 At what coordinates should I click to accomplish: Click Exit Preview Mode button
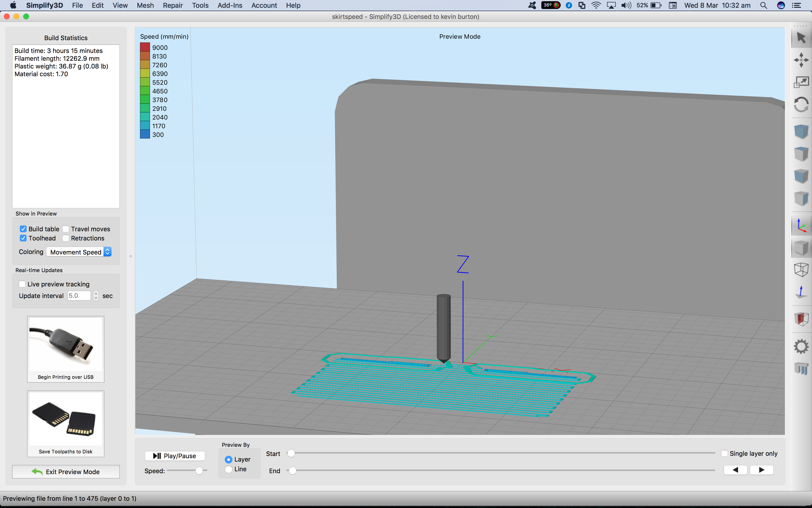(66, 472)
